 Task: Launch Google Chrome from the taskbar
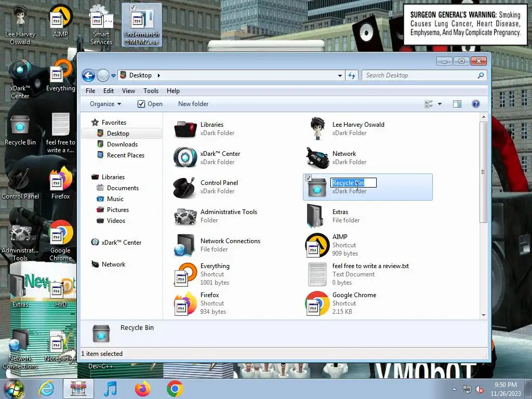coord(175,389)
